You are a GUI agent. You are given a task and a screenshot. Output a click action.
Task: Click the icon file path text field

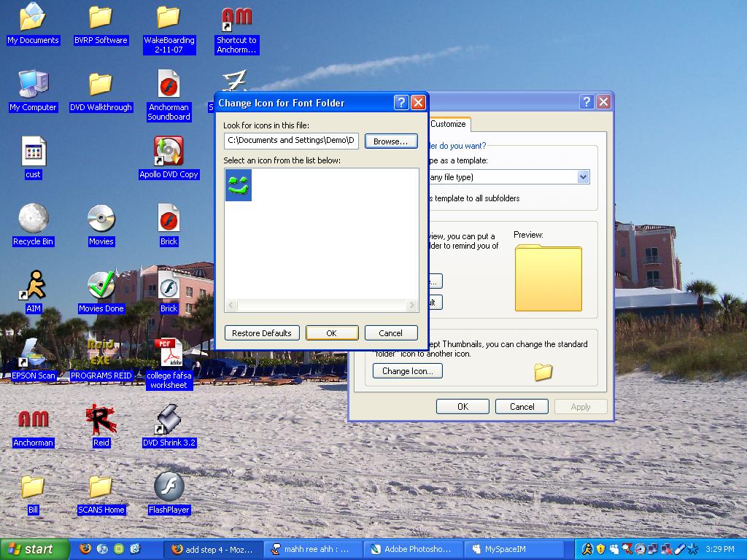point(291,141)
